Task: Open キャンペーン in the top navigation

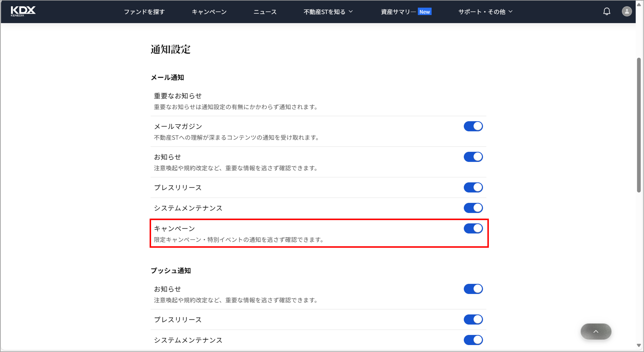Action: point(209,12)
